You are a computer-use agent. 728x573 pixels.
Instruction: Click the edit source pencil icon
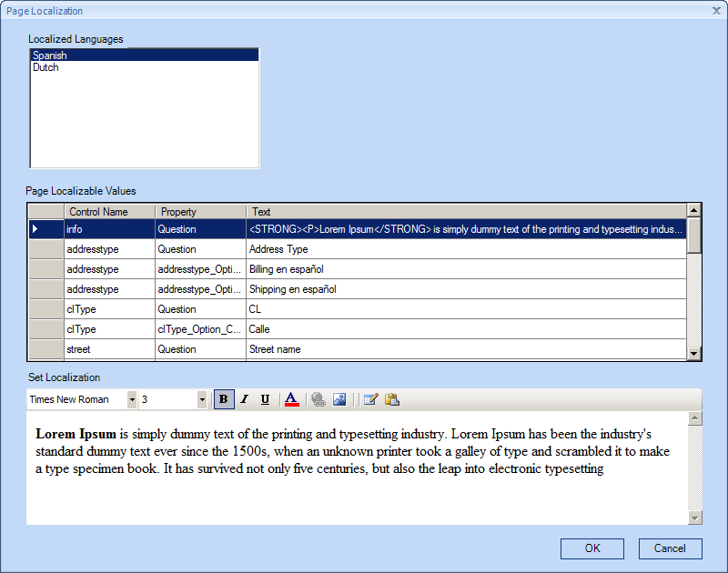click(370, 399)
